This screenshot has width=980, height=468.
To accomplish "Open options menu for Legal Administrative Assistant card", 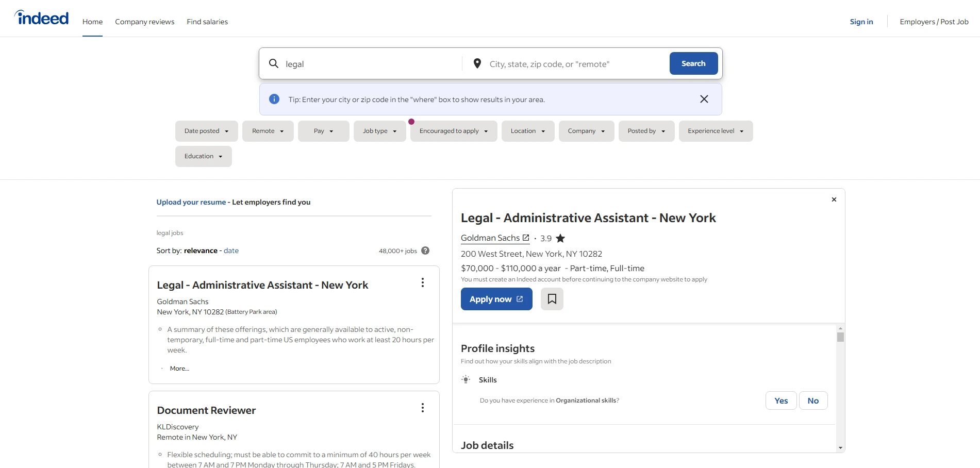I will pos(423,282).
